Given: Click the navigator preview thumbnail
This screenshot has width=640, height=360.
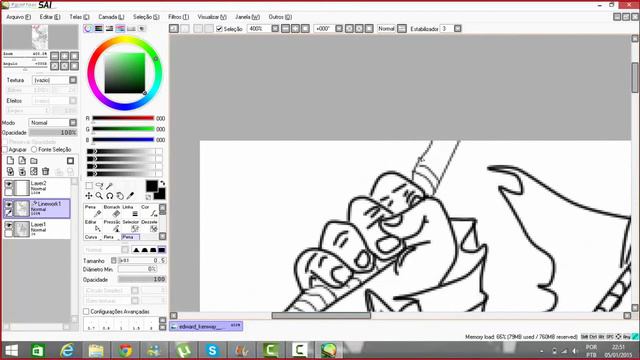Looking at the screenshot, I should point(40,37).
